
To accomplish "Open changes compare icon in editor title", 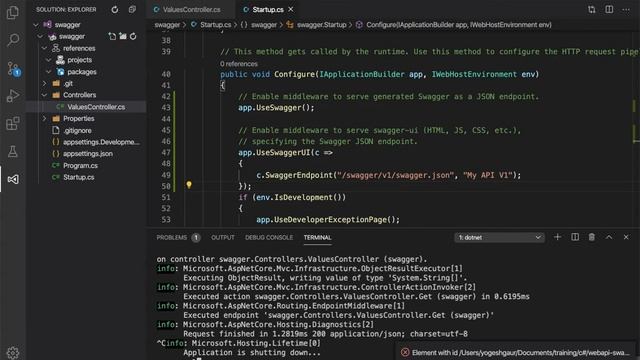I will pyautogui.click(x=591, y=9).
